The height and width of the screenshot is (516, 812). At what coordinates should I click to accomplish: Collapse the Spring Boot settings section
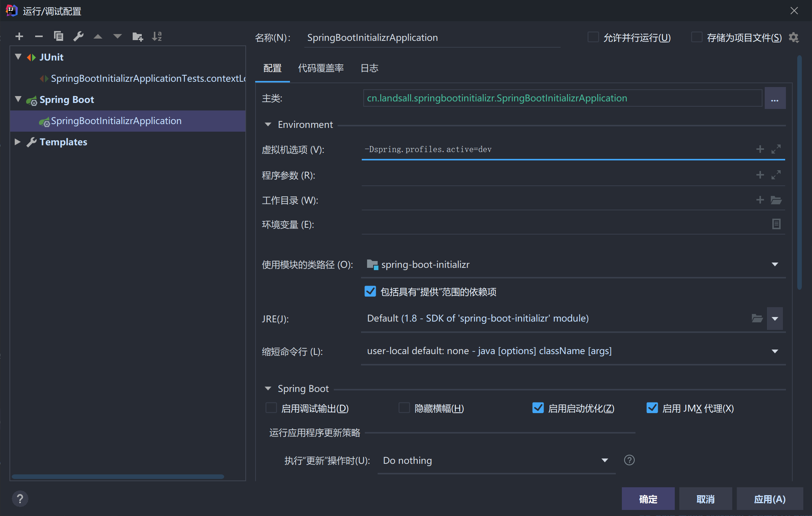pos(268,389)
